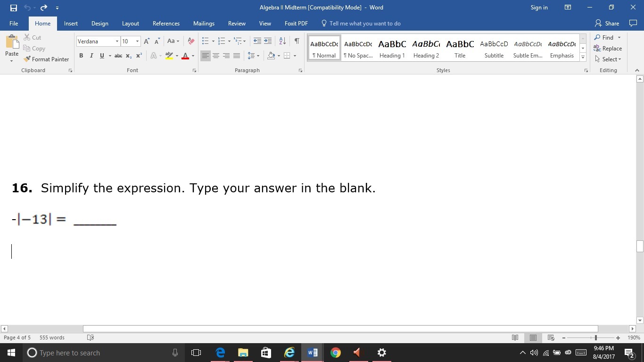Screen dimensions: 644x362
Task: Expand the Styles gallery more arrow
Action: pyautogui.click(x=583, y=57)
